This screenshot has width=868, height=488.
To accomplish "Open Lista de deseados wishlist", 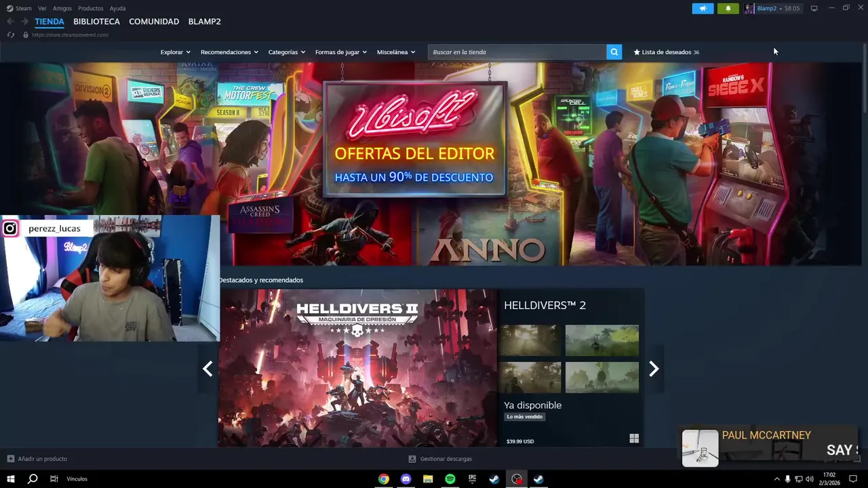I will 666,52.
